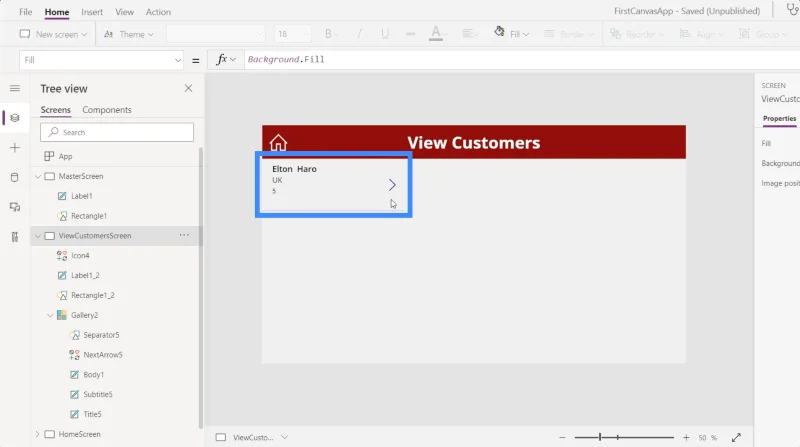Click the Tree view Search box

[117, 132]
